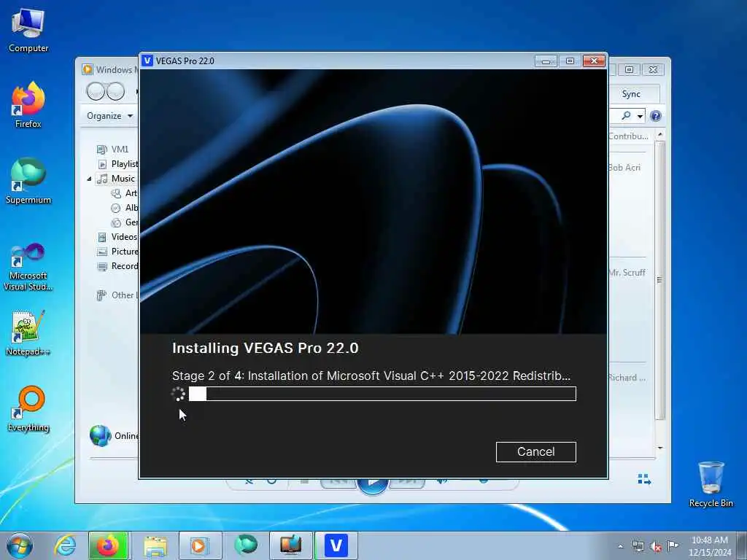747x560 pixels.
Task: Select the Recycle Bin desktop icon
Action: 711,484
